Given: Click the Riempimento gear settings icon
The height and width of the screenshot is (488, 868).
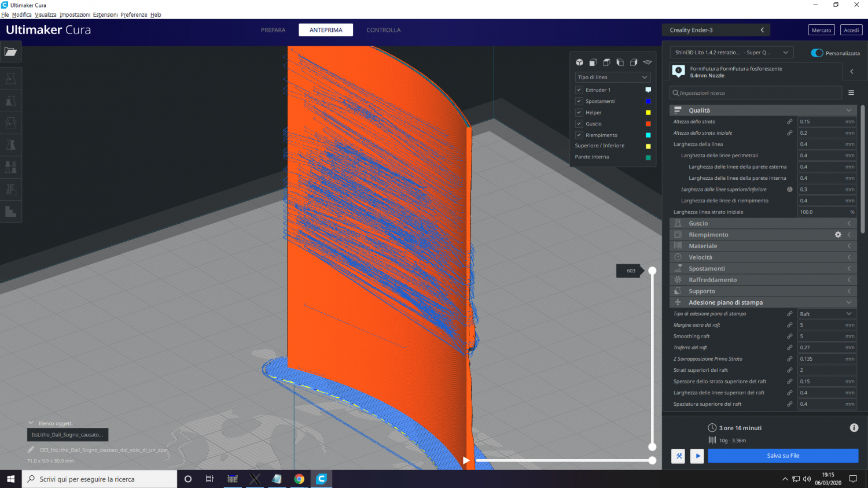Looking at the screenshot, I should tap(838, 235).
